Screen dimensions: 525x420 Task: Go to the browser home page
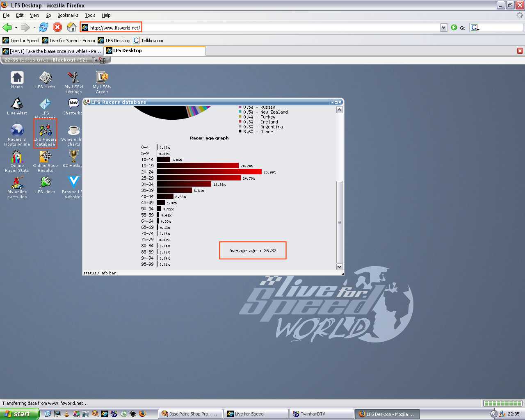71,27
